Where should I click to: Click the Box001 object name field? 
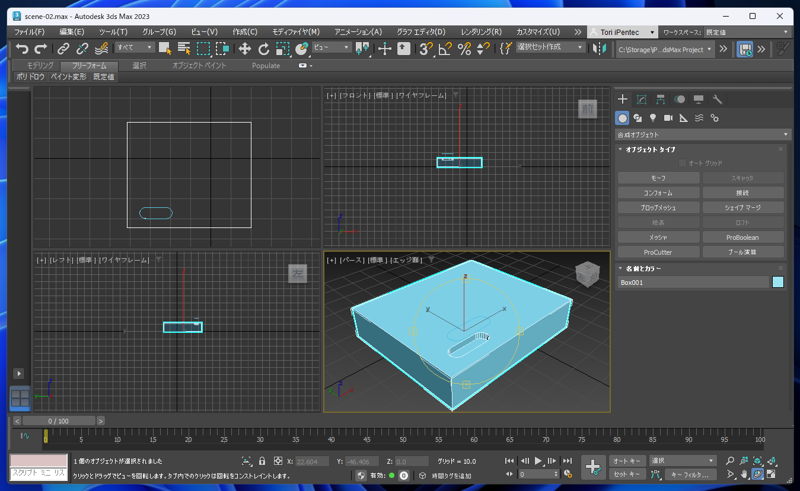(692, 283)
